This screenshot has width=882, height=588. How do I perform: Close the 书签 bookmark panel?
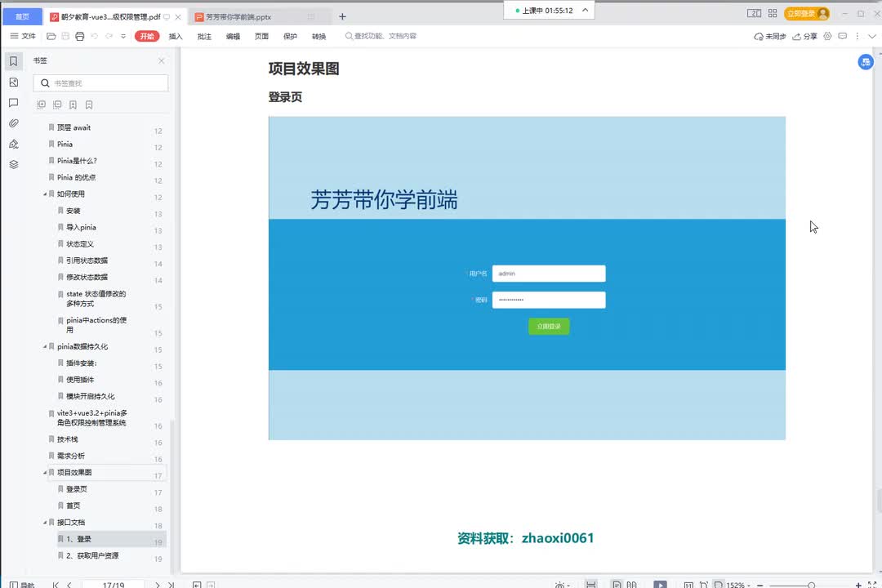(162, 60)
